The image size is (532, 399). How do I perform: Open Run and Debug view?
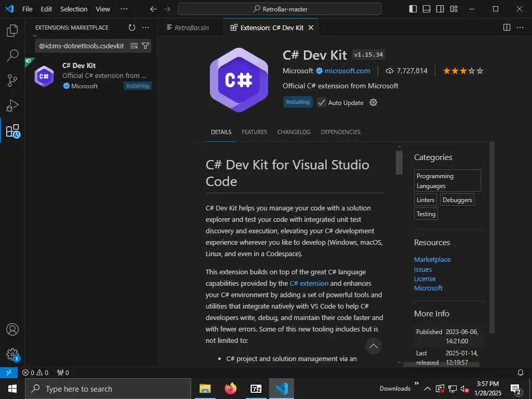tap(12, 105)
